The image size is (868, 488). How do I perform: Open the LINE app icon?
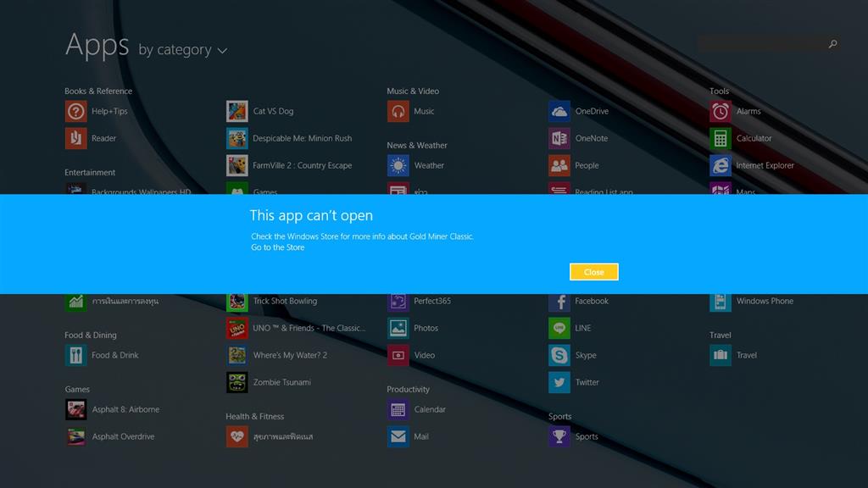click(x=559, y=328)
